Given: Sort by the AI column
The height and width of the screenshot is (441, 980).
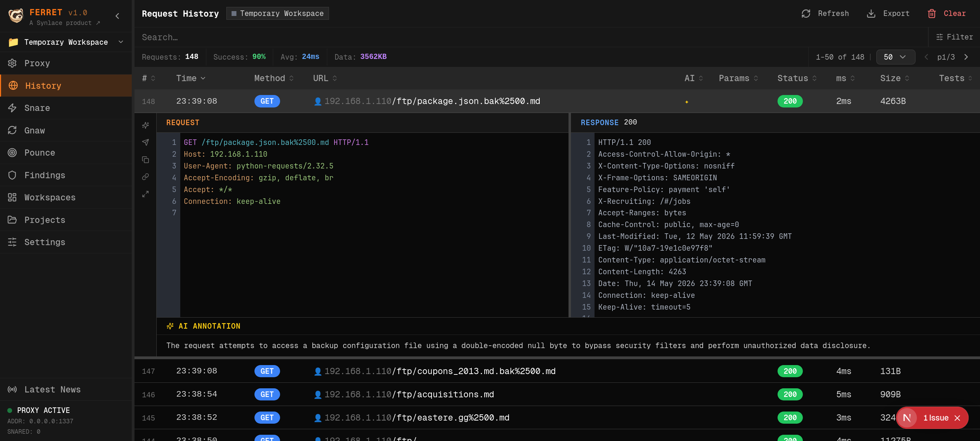Looking at the screenshot, I should click(694, 78).
